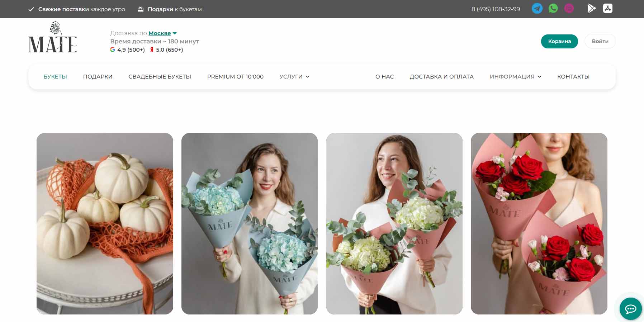Click the pink round social icon
This screenshot has width=644, height=322.
tap(569, 9)
